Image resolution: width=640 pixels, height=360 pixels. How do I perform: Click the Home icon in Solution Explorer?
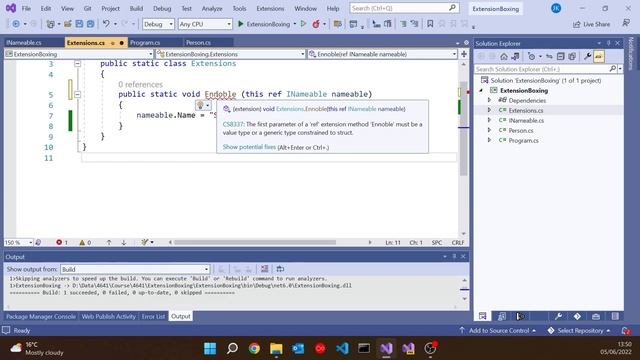(504, 56)
